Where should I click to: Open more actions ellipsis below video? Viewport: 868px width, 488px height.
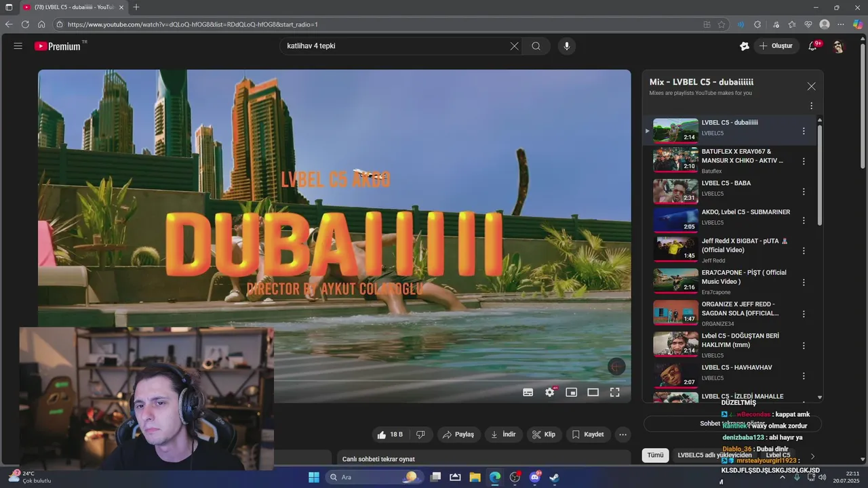click(623, 434)
